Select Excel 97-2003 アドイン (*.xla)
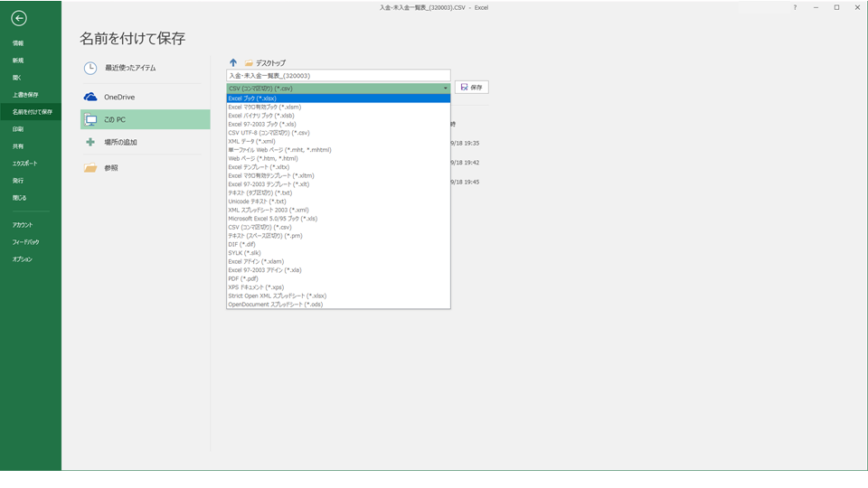This screenshot has height=488, width=868. click(338, 270)
